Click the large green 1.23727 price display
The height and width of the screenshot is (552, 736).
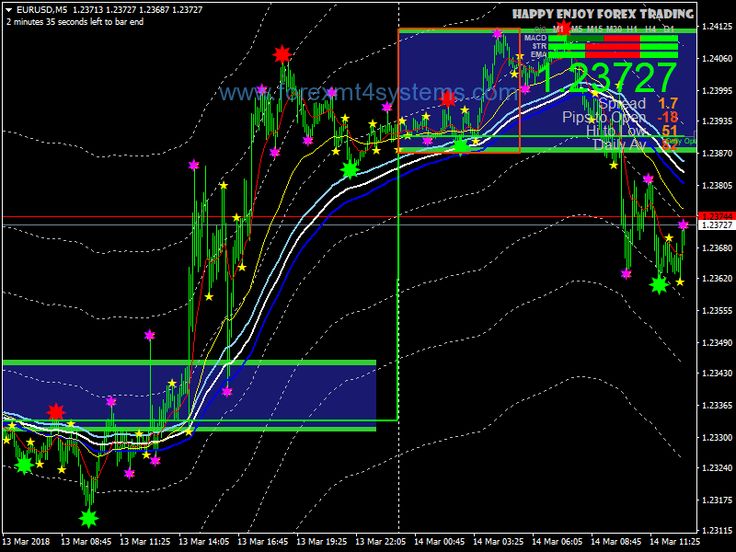(x=606, y=78)
